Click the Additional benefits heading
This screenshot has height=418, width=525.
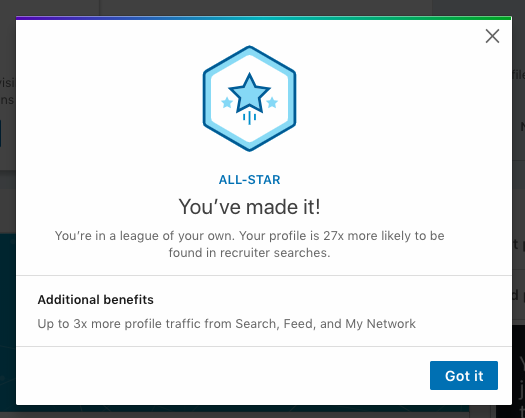tap(95, 299)
